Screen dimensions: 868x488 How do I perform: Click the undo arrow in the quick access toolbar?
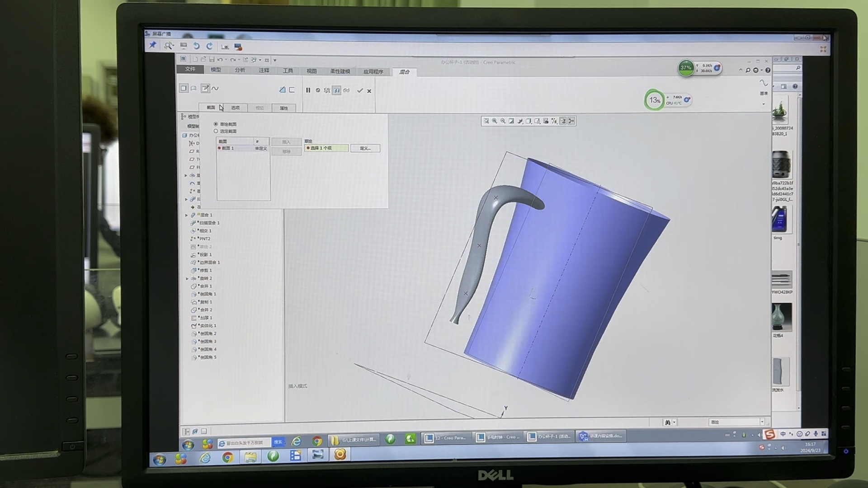coord(220,60)
